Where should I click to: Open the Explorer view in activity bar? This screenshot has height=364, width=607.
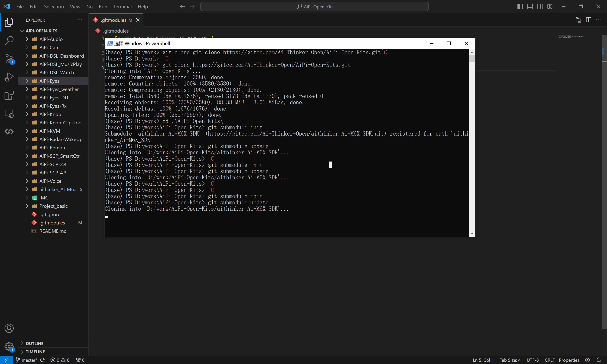coord(9,22)
